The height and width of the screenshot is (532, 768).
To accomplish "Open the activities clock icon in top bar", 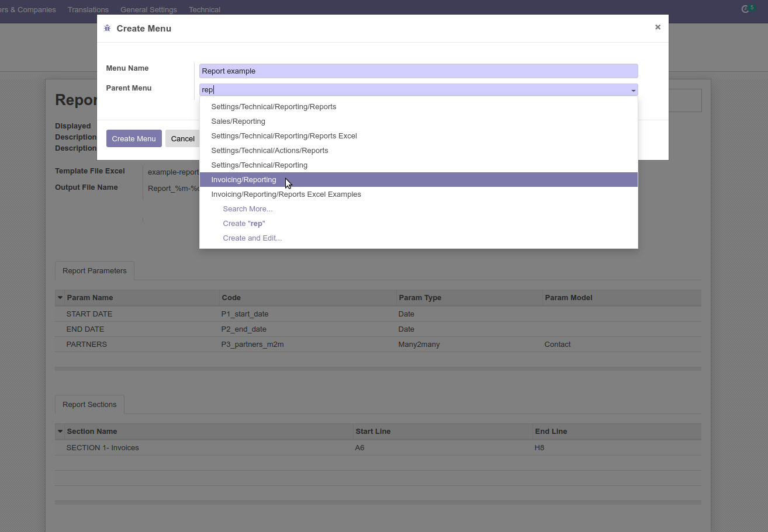I will tap(745, 9).
